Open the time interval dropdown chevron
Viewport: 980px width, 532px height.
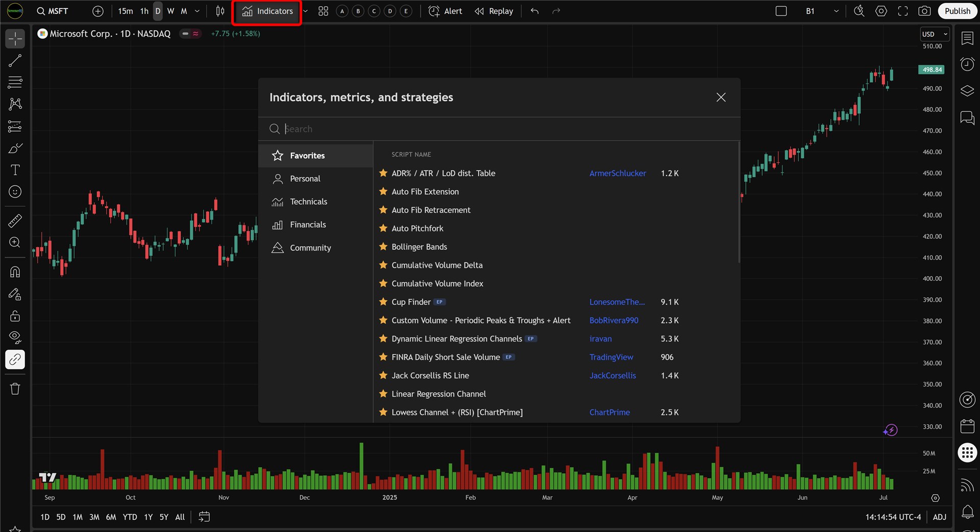pos(197,11)
